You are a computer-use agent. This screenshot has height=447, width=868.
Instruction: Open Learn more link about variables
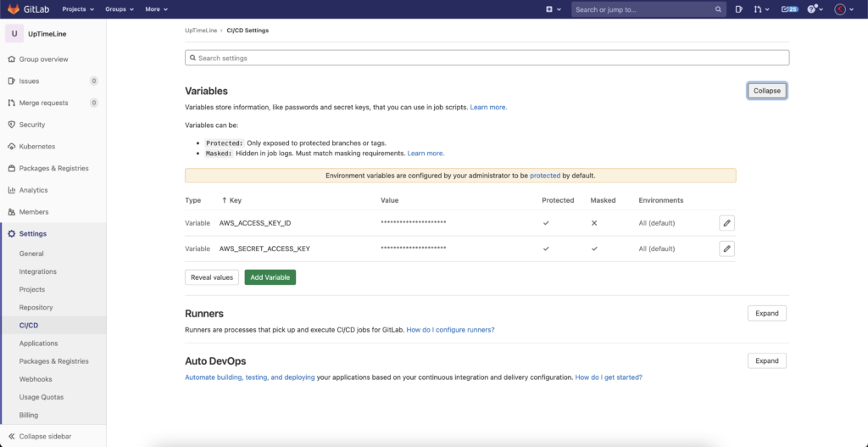tap(488, 108)
